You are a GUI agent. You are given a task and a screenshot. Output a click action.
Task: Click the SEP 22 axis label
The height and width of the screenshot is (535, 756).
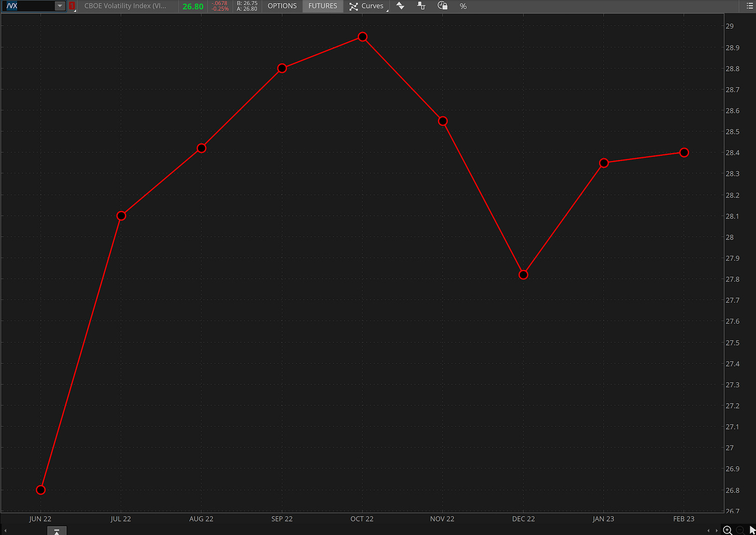click(x=281, y=519)
